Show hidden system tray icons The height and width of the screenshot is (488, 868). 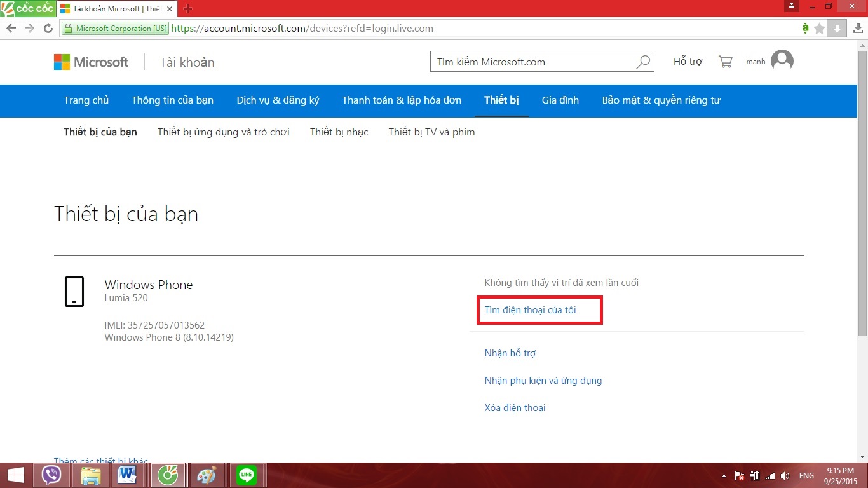(x=724, y=476)
